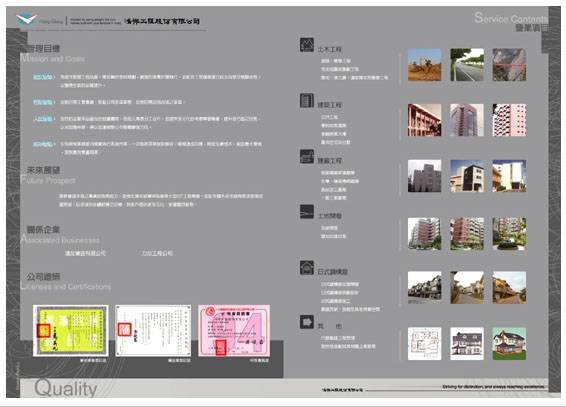This screenshot has height=407, width=566.
Task: Click the 'Associated Businesses' heading
Action: [x=60, y=240]
